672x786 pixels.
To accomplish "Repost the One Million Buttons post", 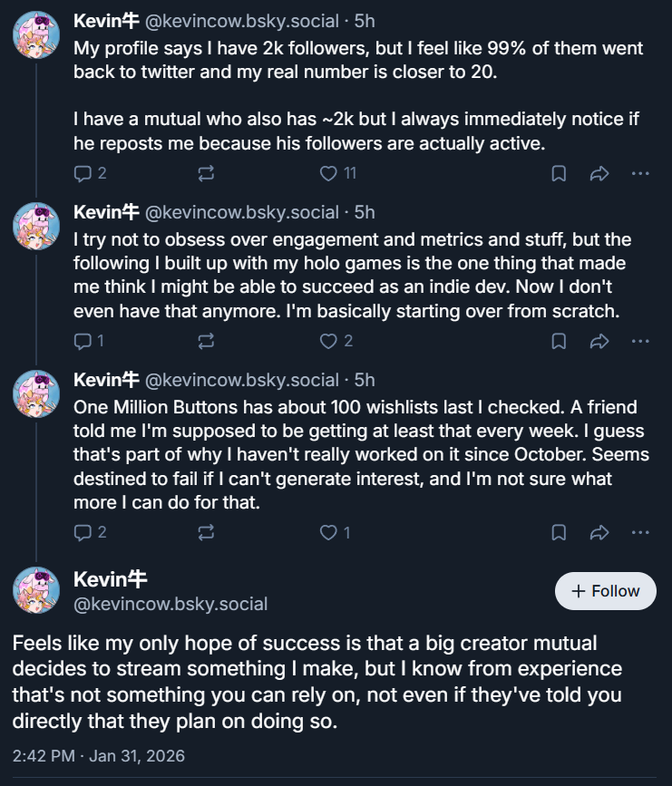I will coord(206,532).
